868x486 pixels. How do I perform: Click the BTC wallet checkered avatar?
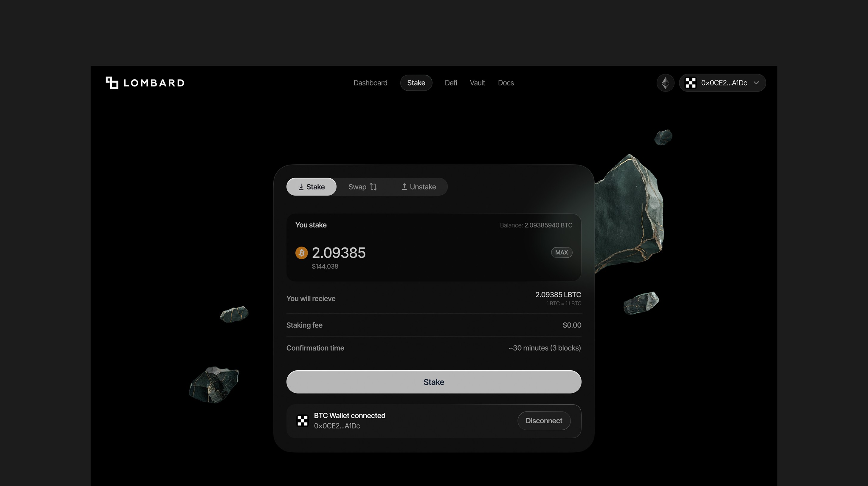tap(302, 421)
